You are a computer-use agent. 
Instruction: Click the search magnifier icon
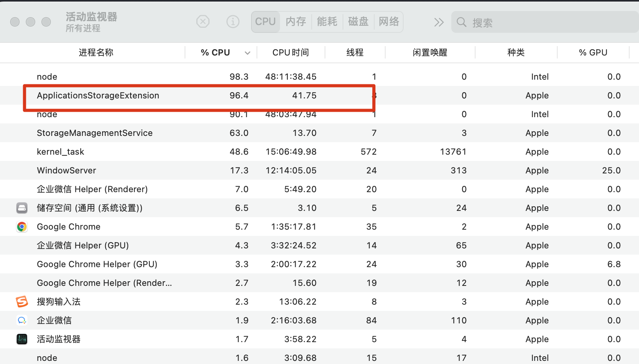(461, 22)
